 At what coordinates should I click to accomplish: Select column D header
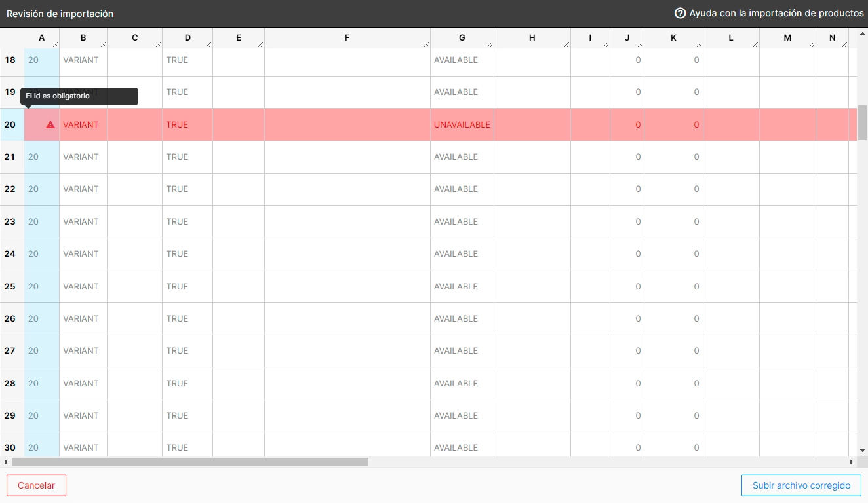coord(187,38)
